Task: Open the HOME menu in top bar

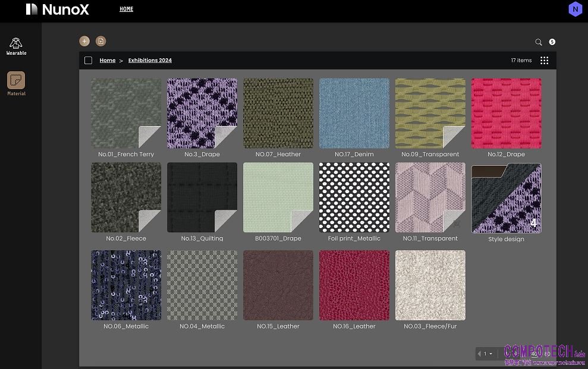Action: click(126, 9)
